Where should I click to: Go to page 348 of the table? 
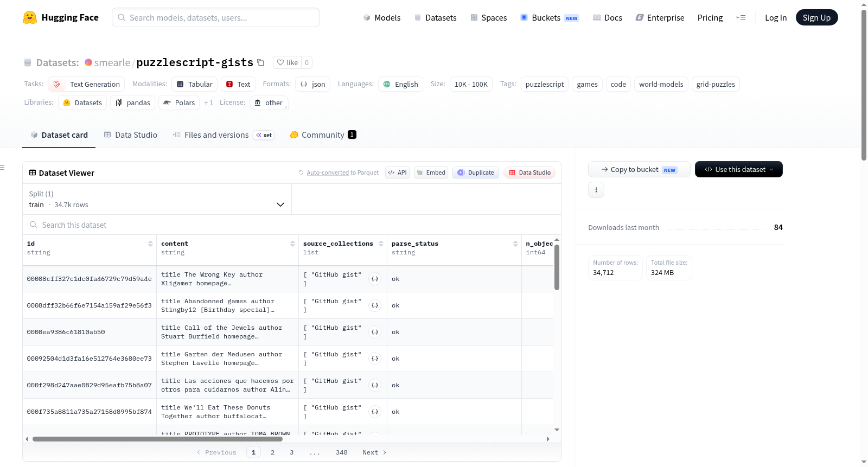[x=342, y=452]
